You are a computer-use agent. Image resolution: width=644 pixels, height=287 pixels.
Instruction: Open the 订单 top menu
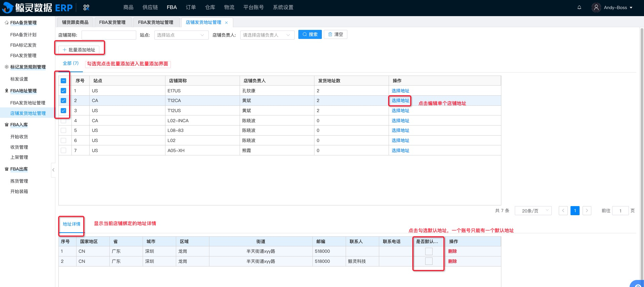(191, 7)
